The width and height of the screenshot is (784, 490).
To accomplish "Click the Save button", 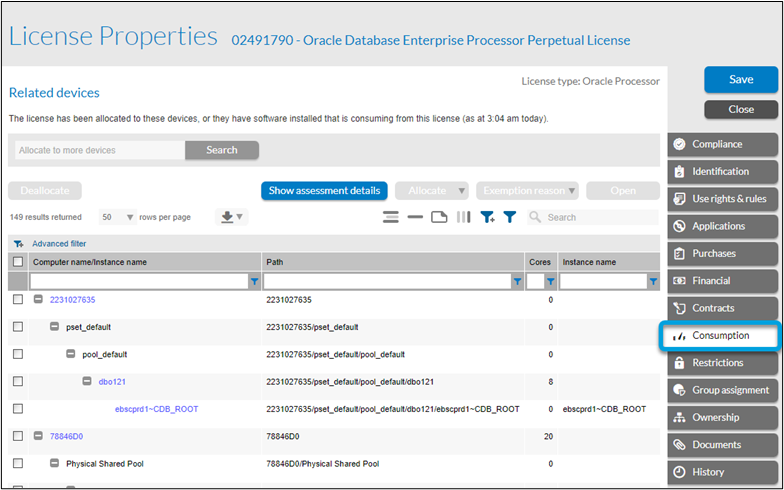I will click(741, 80).
